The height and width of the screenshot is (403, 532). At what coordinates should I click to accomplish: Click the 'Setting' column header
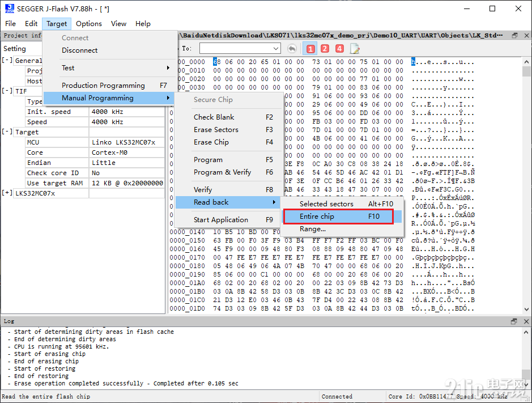point(15,49)
